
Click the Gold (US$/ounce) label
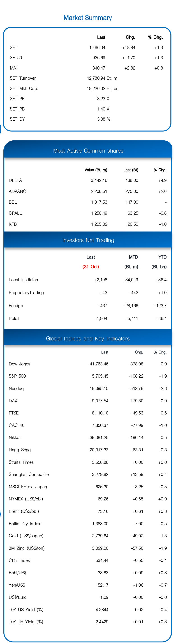pyautogui.click(x=26, y=536)
